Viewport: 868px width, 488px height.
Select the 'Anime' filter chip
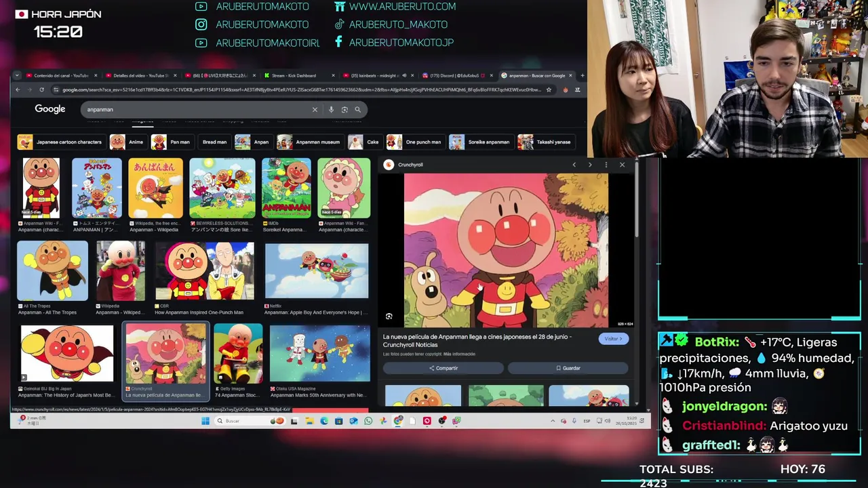coord(127,142)
